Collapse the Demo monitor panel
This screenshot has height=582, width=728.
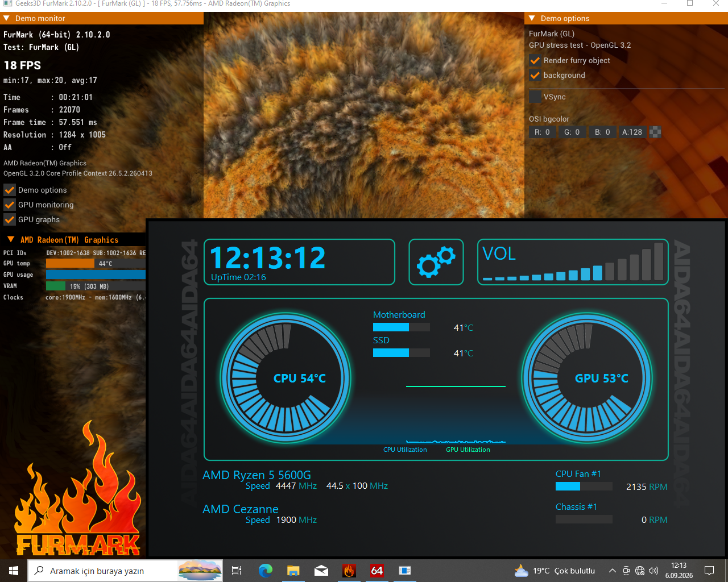(x=7, y=18)
